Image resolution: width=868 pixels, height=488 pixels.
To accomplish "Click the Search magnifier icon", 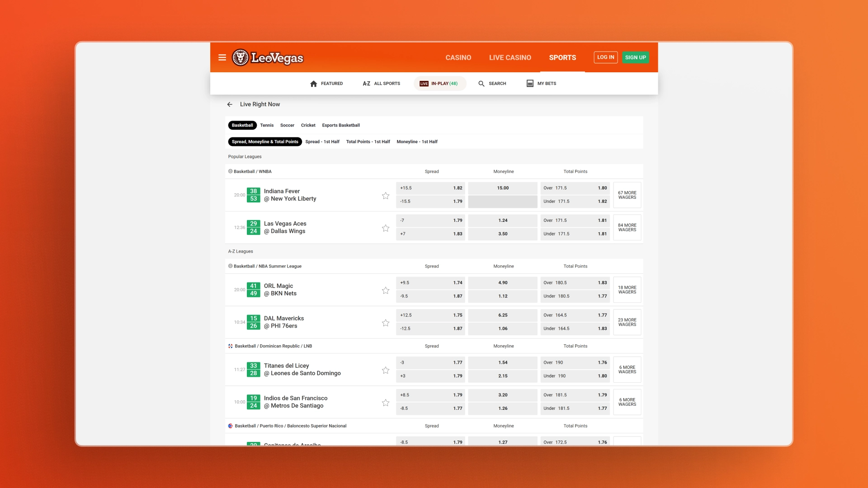I will pyautogui.click(x=481, y=84).
